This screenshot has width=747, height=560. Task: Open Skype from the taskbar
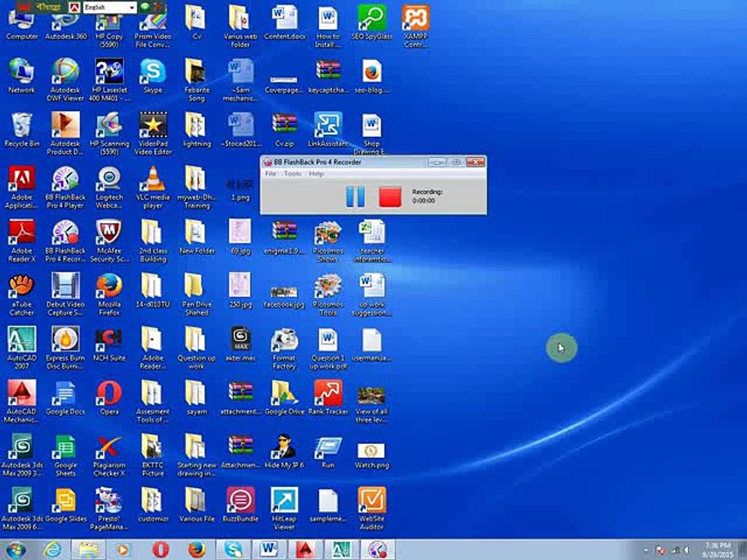233,550
